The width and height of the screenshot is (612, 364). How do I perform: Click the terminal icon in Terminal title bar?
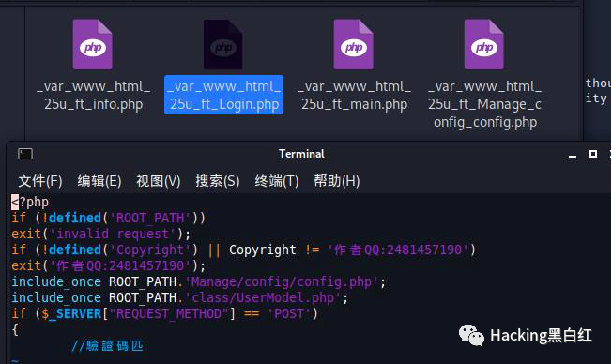tap(25, 154)
